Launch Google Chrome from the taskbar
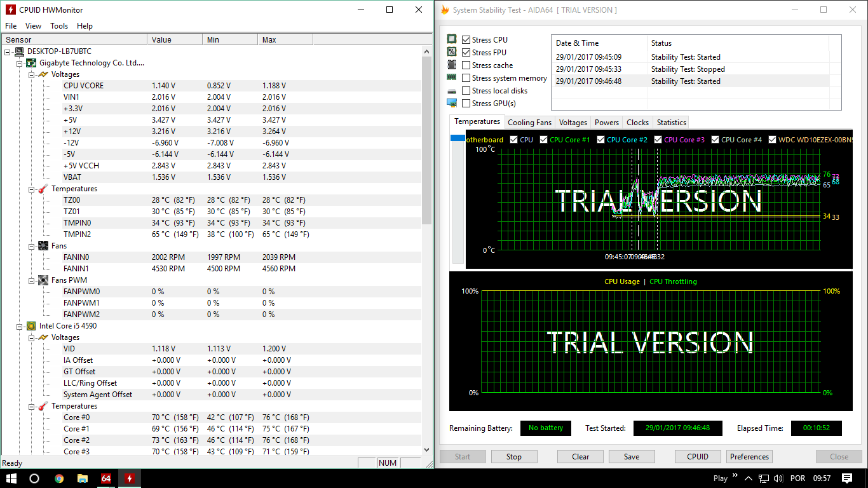 click(x=58, y=478)
